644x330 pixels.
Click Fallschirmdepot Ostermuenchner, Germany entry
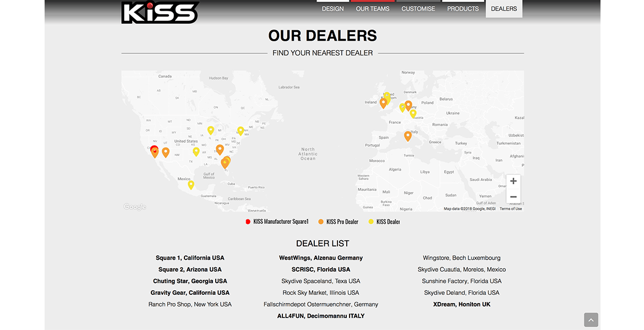click(321, 304)
